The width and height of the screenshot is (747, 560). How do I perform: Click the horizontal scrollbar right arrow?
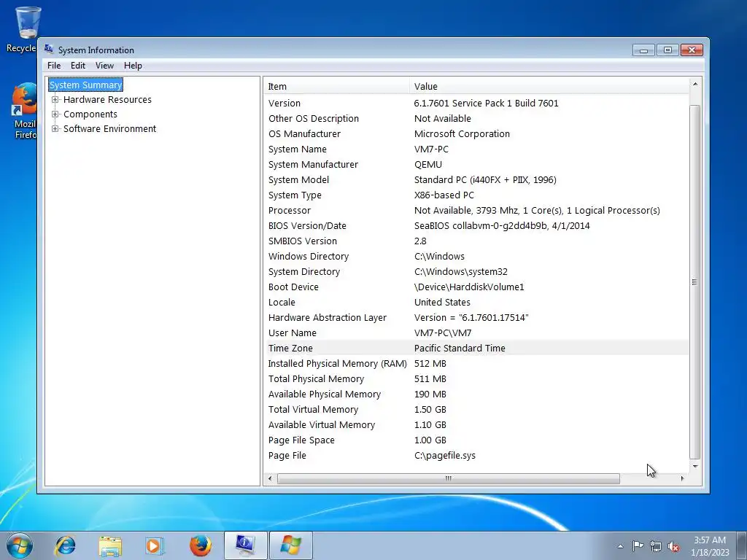[683, 478]
